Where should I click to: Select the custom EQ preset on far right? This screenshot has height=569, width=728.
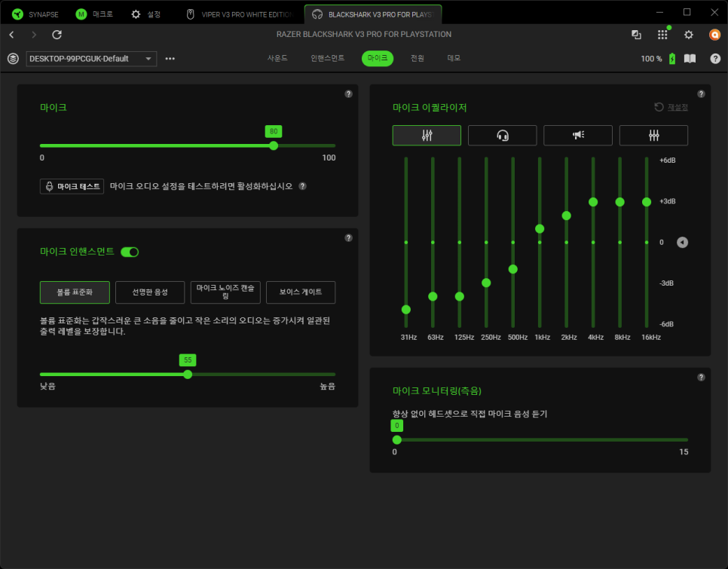(653, 135)
